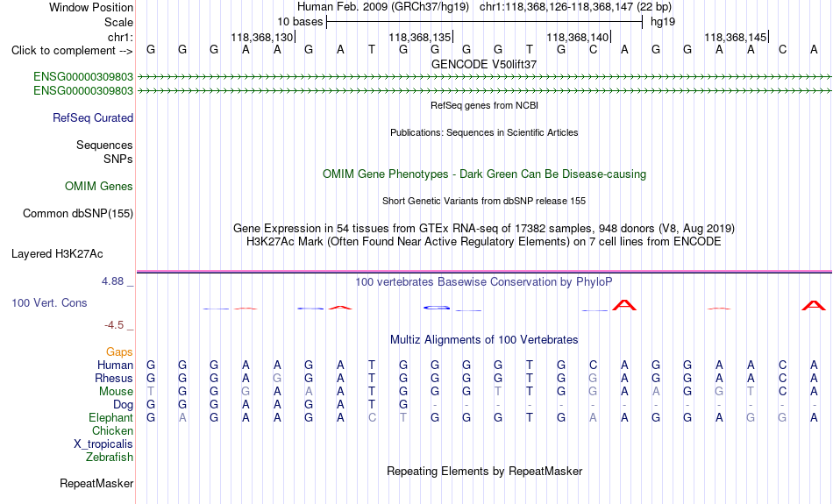
Task: Click the GTEx Gene Expression title line
Action: (x=484, y=229)
